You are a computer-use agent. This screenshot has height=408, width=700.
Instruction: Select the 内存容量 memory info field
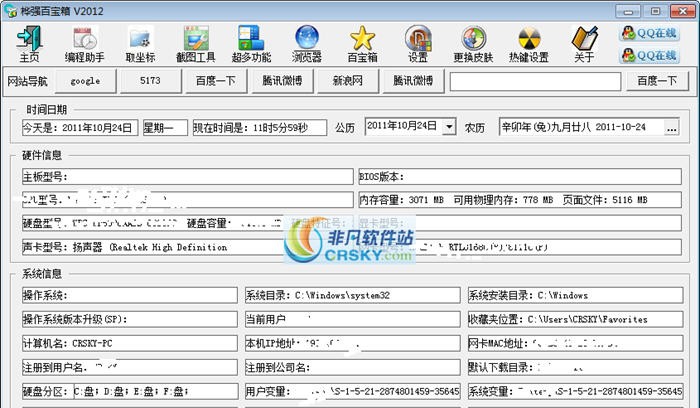520,200
